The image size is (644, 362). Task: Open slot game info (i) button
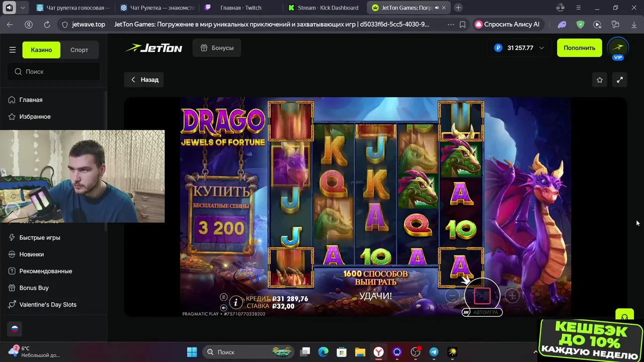coord(236,302)
